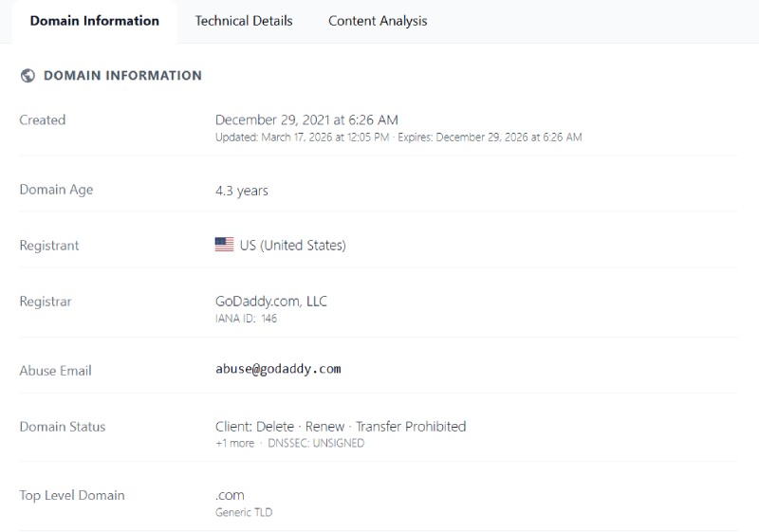The height and width of the screenshot is (532, 759).
Task: Click the GoDaddy.com, LLC registrar name
Action: coord(270,301)
